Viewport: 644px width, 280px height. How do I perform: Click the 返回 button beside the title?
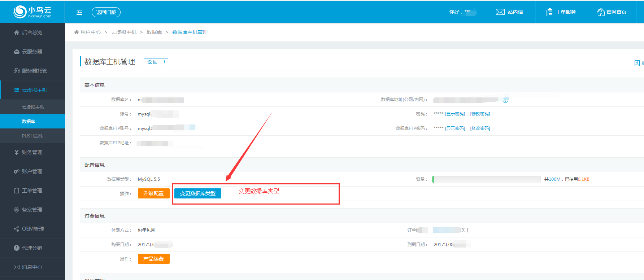point(156,62)
